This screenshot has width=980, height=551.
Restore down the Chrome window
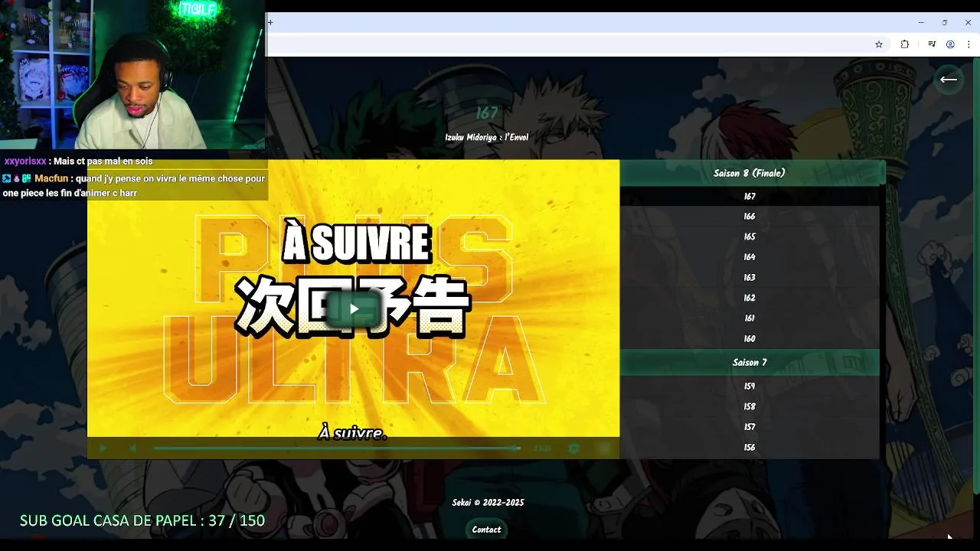pyautogui.click(x=945, y=22)
